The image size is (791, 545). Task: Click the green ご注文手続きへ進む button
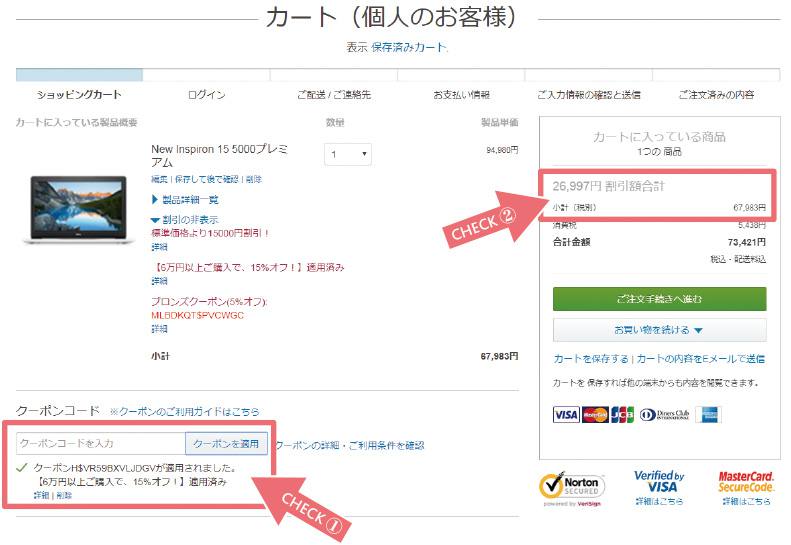pyautogui.click(x=659, y=299)
